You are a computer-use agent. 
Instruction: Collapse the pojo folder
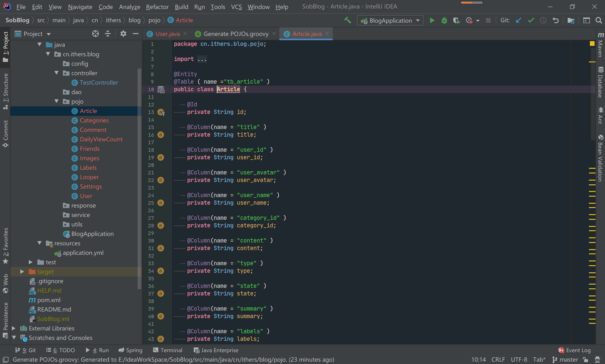pos(57,101)
